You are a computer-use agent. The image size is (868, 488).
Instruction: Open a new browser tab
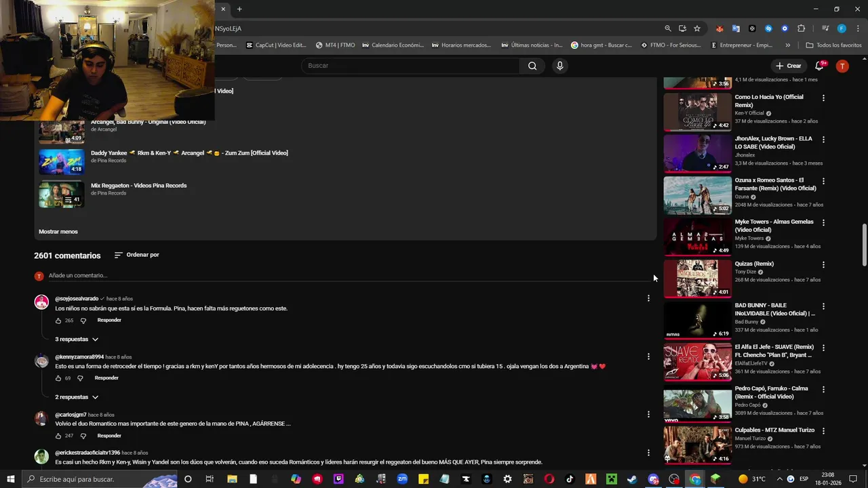pyautogui.click(x=239, y=9)
